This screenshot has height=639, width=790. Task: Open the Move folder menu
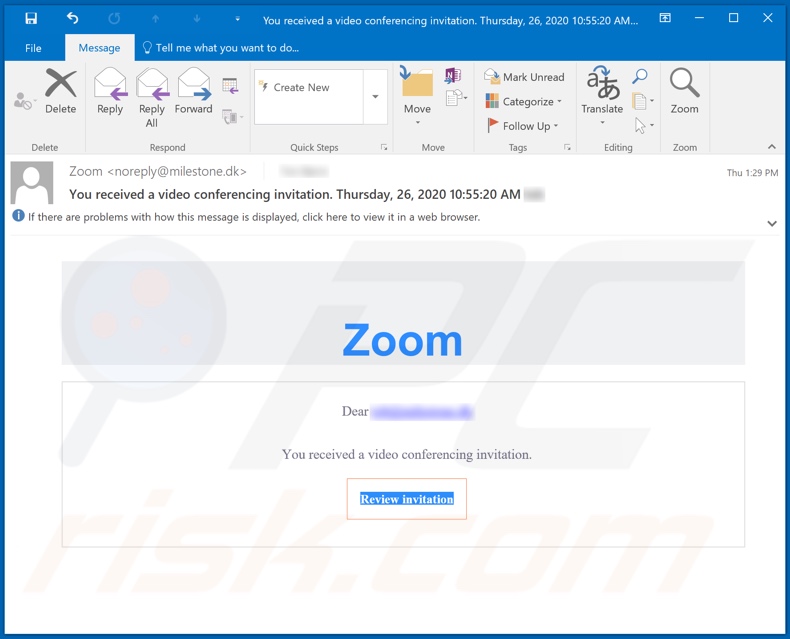[417, 96]
